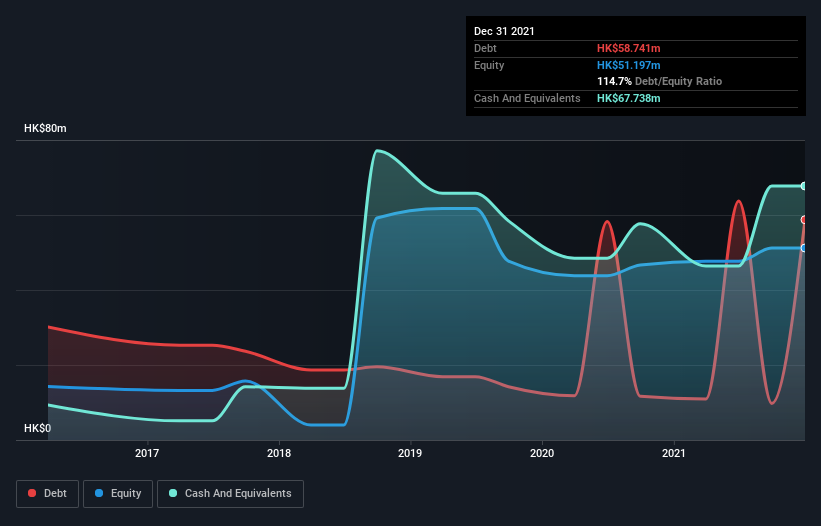
Task: Click the 2017 x-axis label
Action: coord(147,453)
